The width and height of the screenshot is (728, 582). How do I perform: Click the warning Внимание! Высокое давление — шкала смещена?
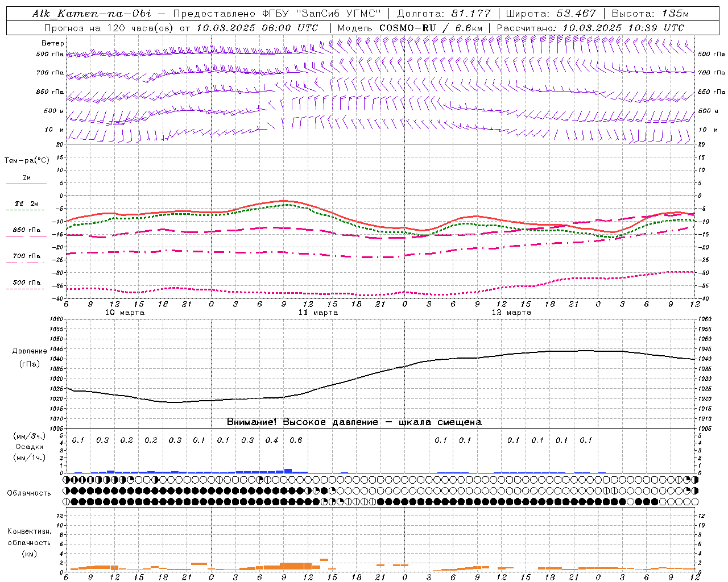[x=354, y=422]
